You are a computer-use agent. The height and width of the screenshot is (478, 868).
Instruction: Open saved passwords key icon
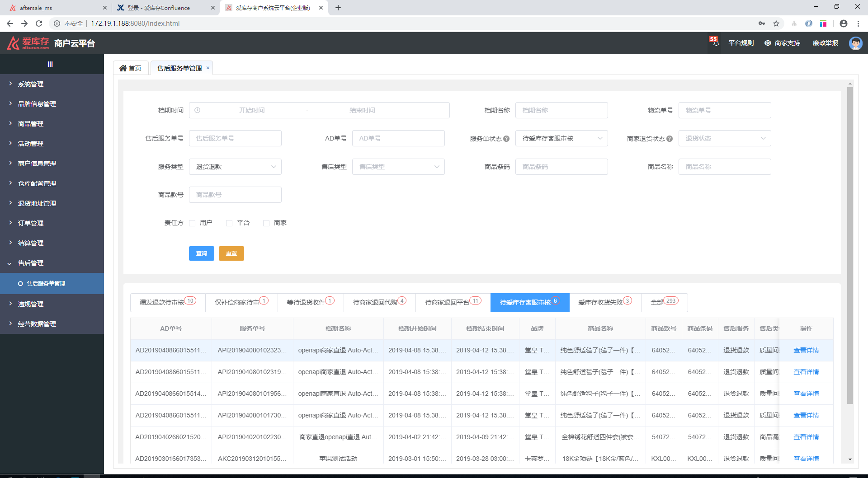click(762, 23)
